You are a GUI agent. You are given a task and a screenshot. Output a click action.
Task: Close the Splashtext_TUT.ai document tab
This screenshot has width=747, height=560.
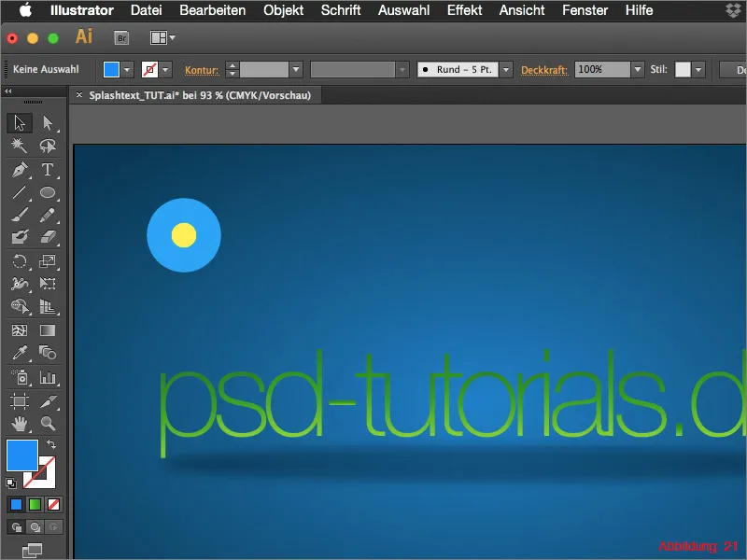click(79, 95)
